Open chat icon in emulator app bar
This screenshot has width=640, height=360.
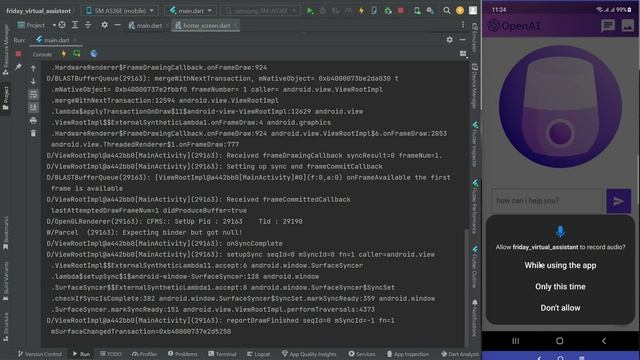click(x=608, y=26)
